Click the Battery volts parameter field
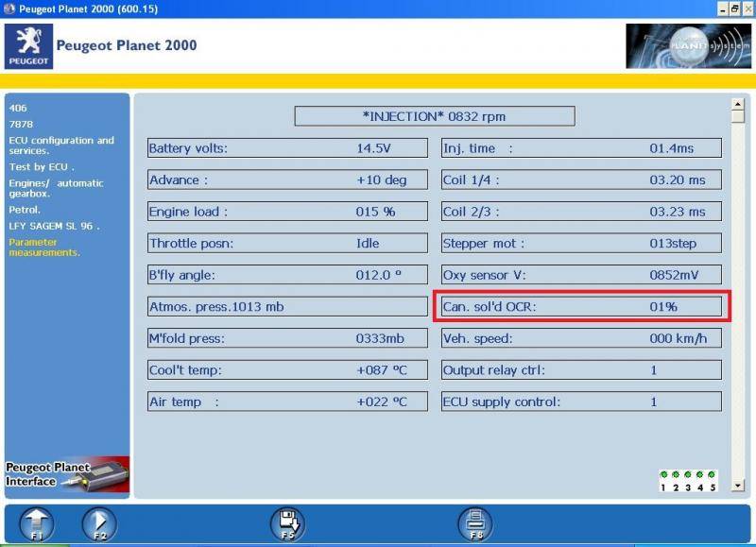Screen dimensions: 756x547 coord(287,148)
